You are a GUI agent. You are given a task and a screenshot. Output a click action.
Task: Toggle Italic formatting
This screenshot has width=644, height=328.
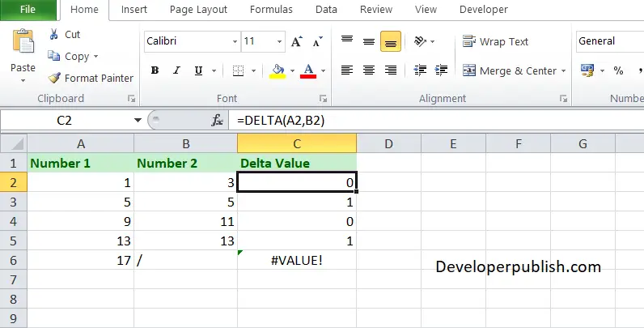pyautogui.click(x=176, y=70)
